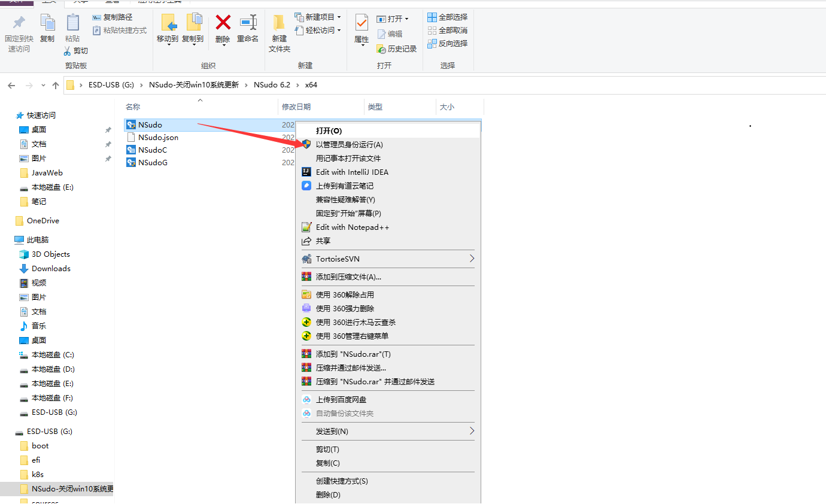Click the 反向选择 (Invert selection) button
This screenshot has height=504, width=826.
click(447, 43)
